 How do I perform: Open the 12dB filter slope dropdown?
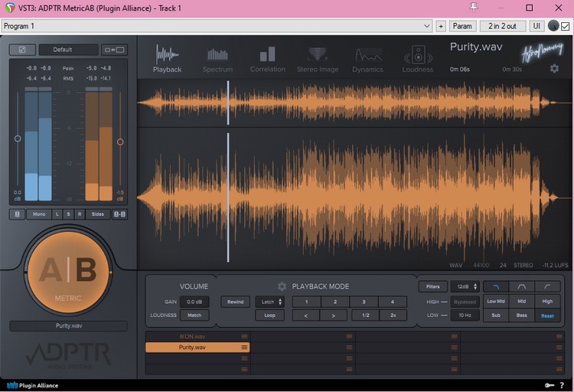(x=465, y=286)
